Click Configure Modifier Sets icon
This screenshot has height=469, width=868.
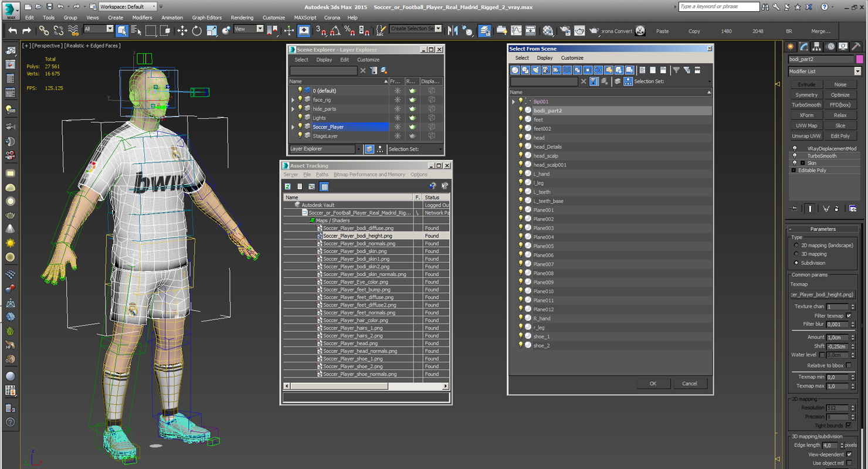[853, 208]
